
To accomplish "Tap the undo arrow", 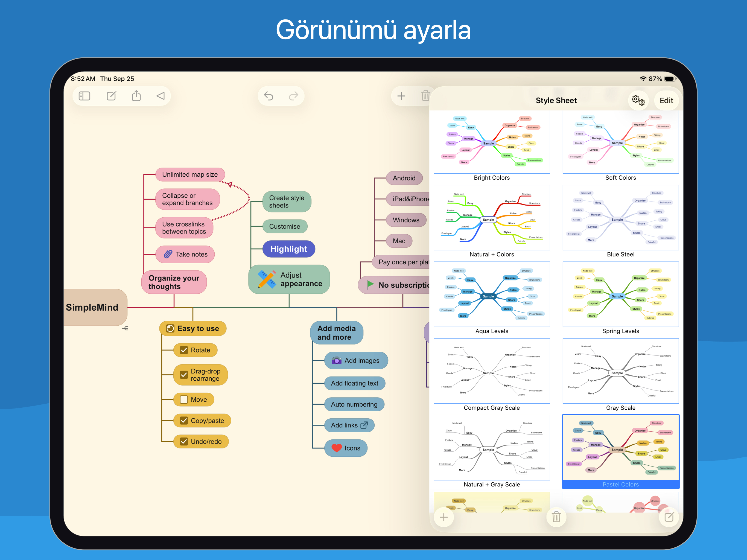I will (269, 96).
